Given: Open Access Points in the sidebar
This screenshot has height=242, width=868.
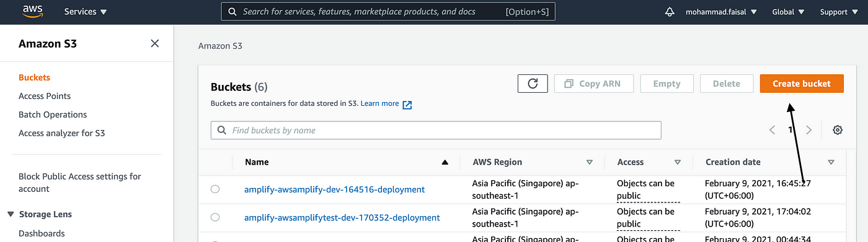Looking at the screenshot, I should [x=45, y=96].
